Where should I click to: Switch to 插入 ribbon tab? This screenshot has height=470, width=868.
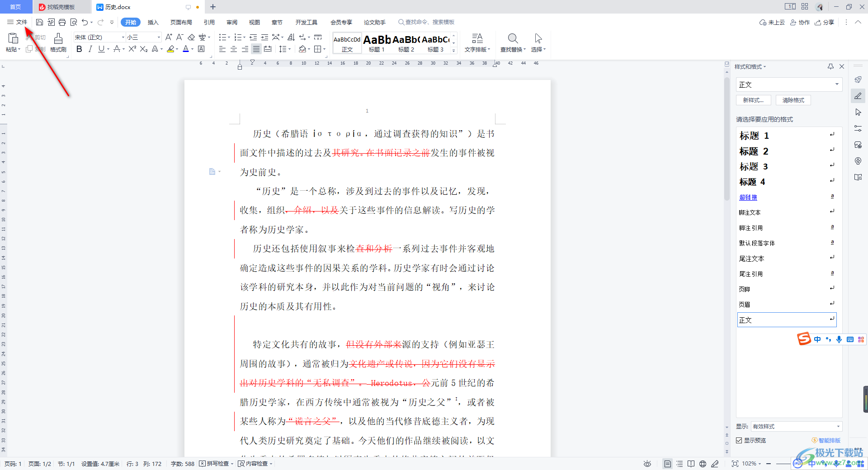153,22
